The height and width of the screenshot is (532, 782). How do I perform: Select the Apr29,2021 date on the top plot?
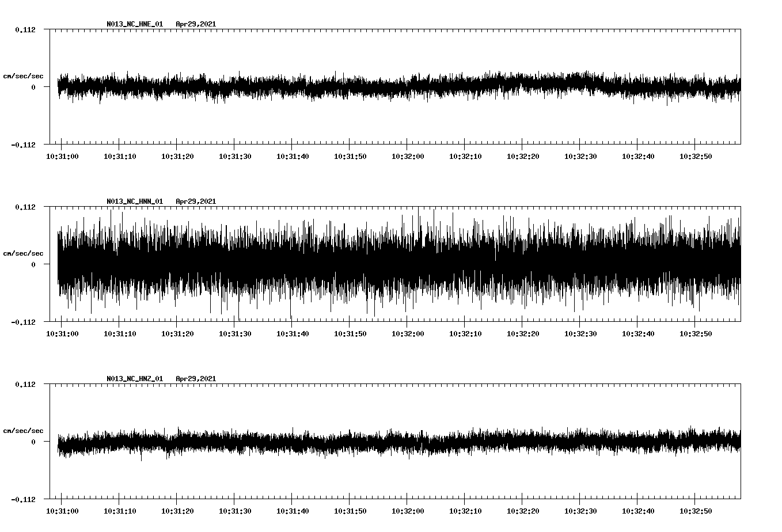click(196, 24)
